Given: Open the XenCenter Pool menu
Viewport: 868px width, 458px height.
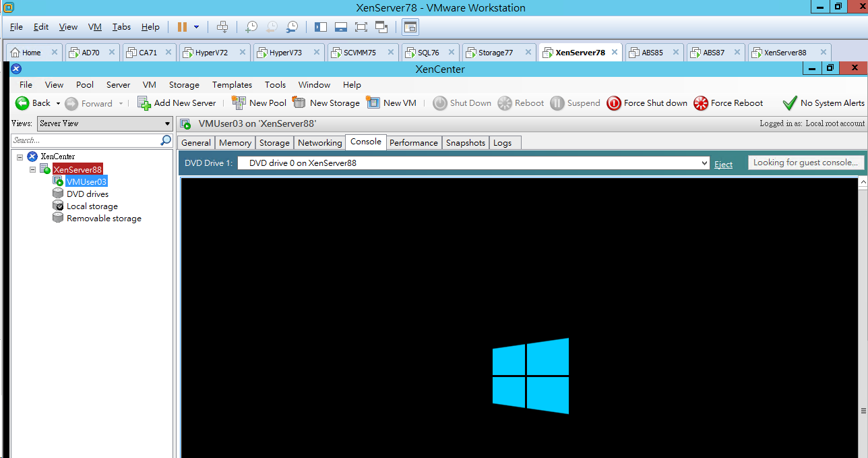Looking at the screenshot, I should coord(85,85).
